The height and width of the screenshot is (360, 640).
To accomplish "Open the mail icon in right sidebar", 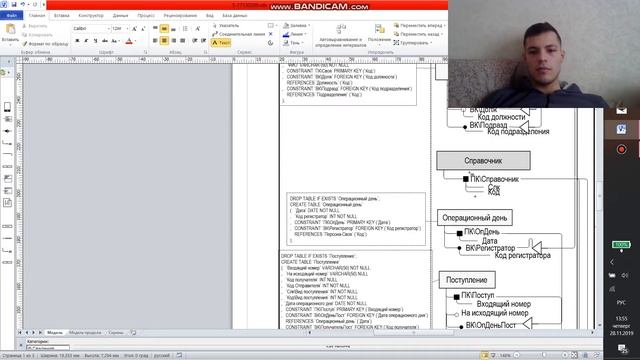I will 621,110.
